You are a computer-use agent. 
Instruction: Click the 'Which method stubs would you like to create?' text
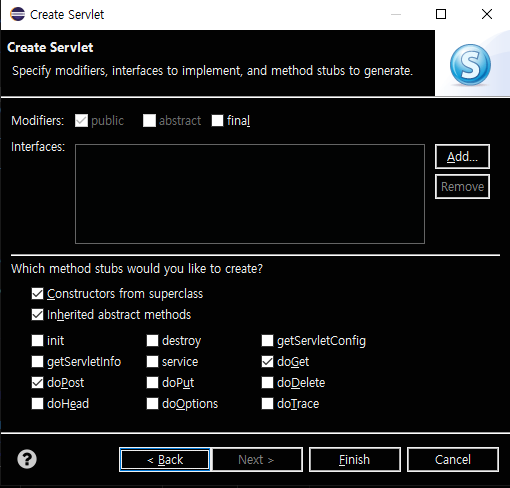click(137, 269)
